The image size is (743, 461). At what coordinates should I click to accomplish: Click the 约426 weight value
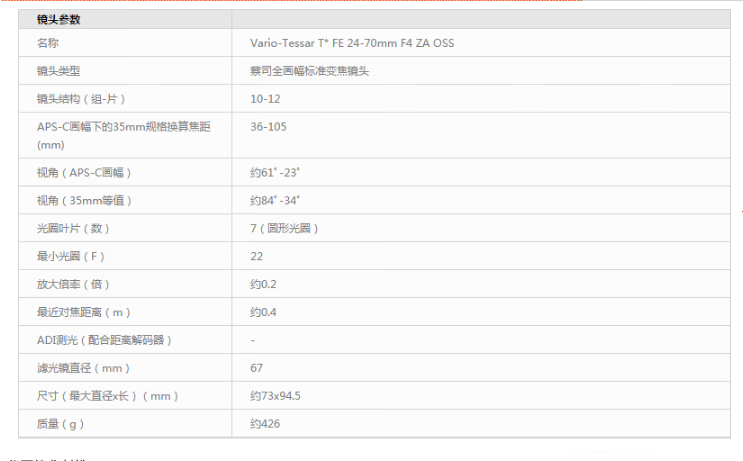click(265, 424)
